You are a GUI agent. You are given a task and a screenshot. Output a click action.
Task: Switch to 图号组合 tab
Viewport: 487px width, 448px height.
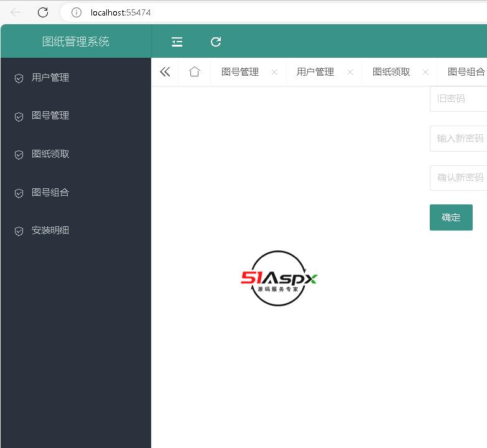[466, 72]
